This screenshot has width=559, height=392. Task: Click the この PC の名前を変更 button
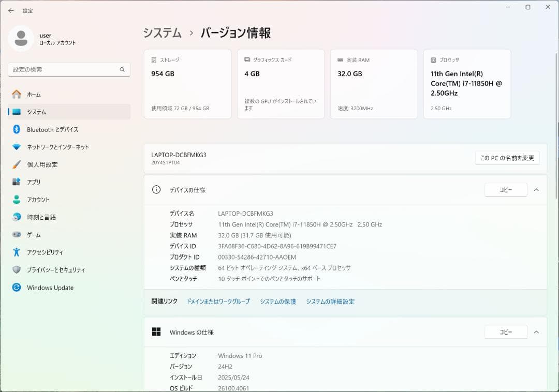[507, 158]
